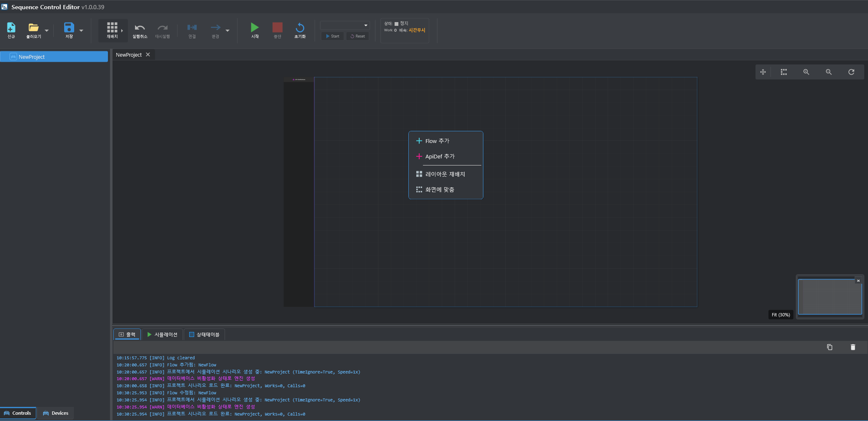Click the canvas pan/move arrows icon
Viewport: 868px width, 421px height.
(x=763, y=72)
